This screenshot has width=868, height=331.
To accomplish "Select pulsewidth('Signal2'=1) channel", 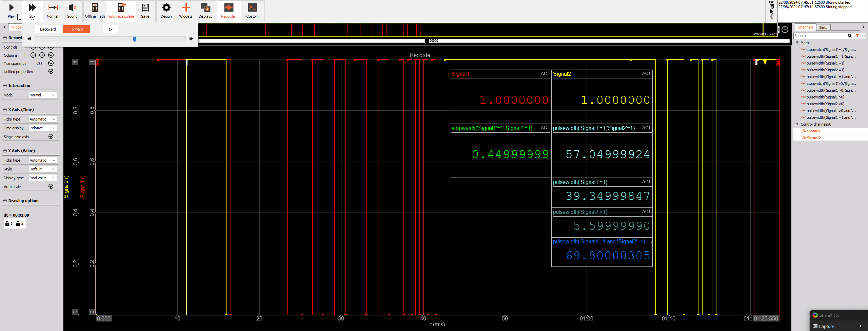I will [825, 70].
